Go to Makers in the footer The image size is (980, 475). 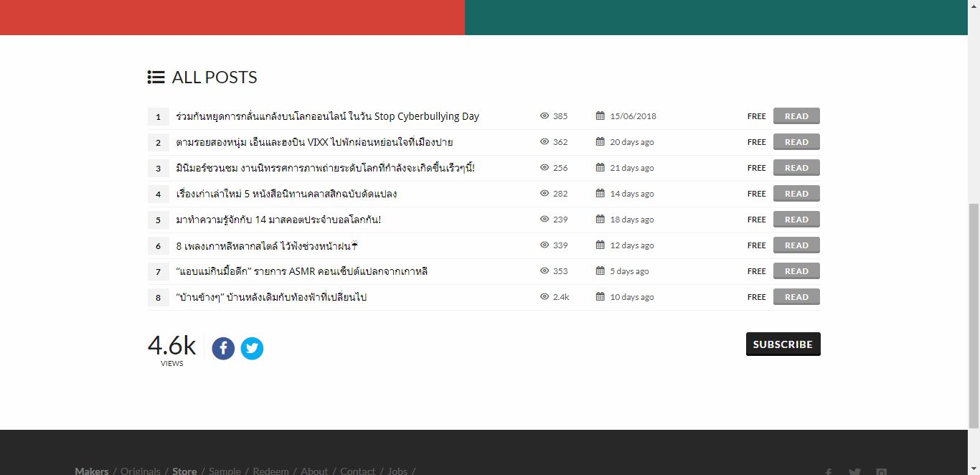point(91,471)
